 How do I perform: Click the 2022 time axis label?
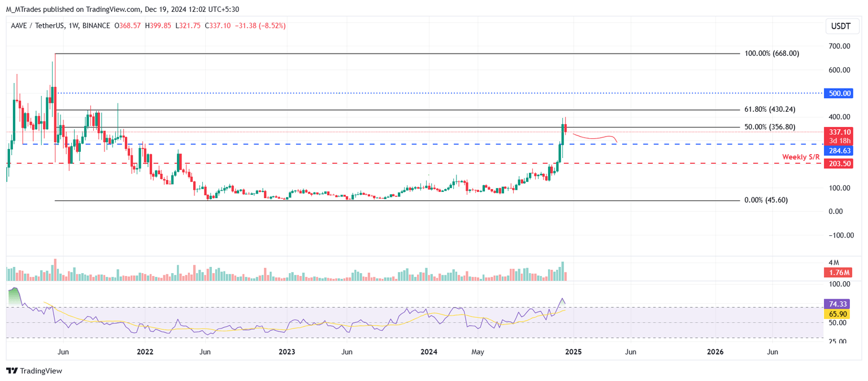click(x=145, y=352)
